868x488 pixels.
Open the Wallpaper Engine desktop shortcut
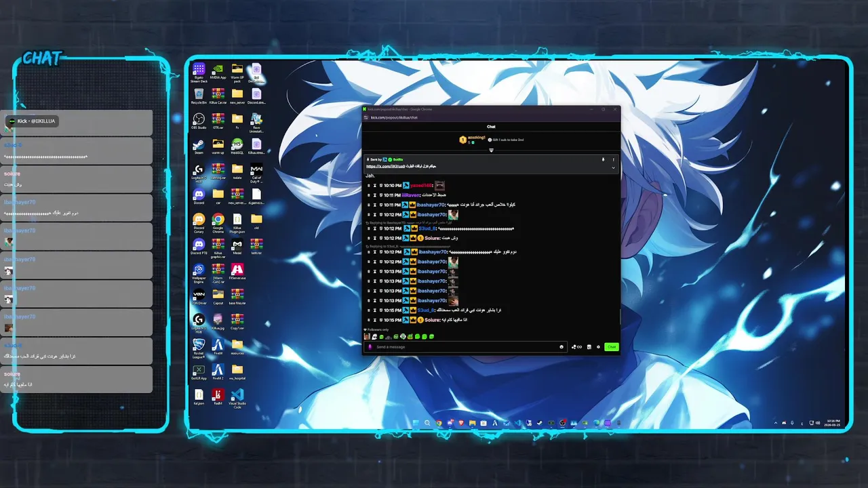pos(199,273)
